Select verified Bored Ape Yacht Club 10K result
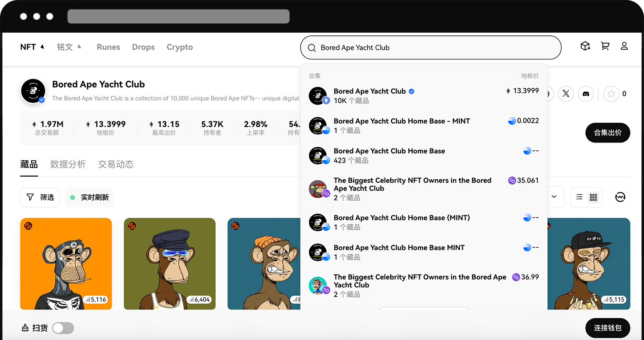This screenshot has width=644, height=340. tap(423, 96)
